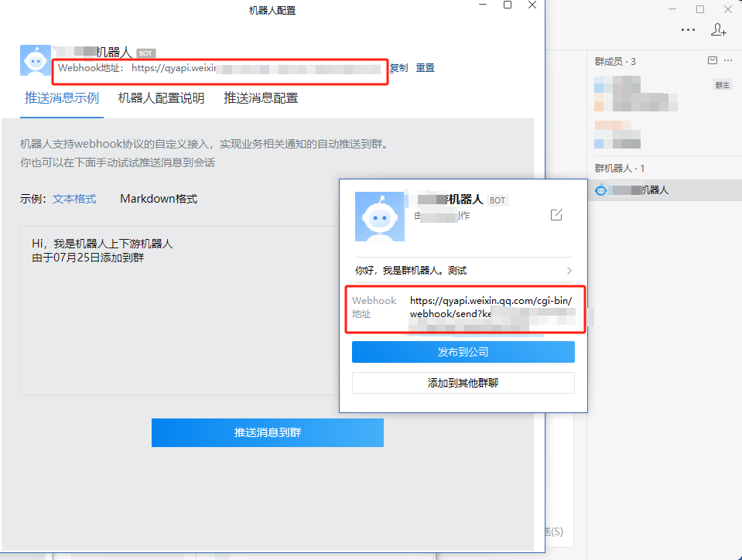Switch to 推送消息配置 tab
Viewport: 742px width, 560px height.
pos(261,98)
